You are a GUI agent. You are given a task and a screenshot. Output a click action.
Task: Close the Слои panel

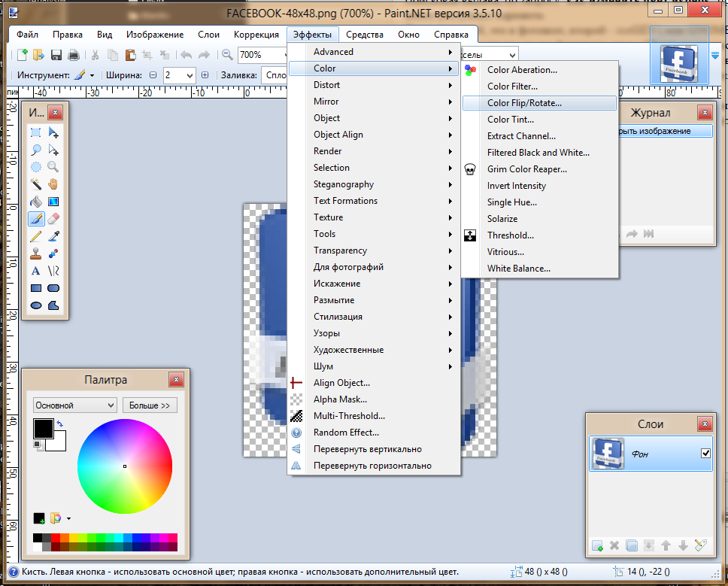pos(705,424)
